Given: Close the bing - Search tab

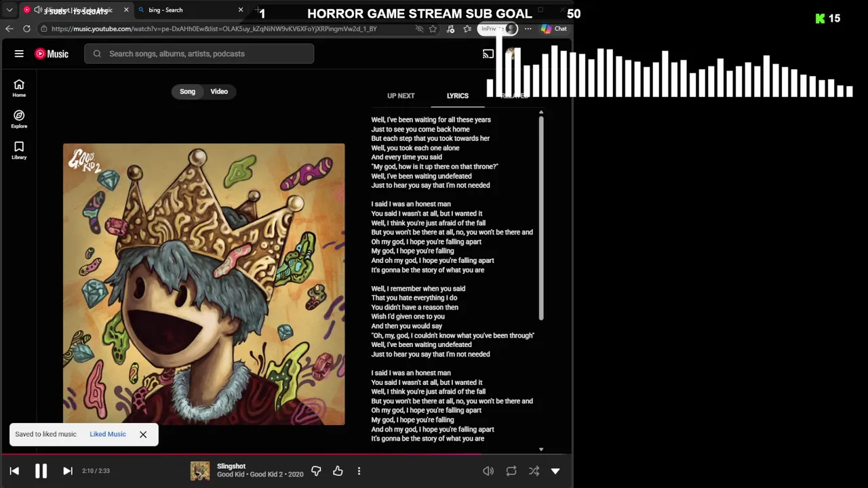Looking at the screenshot, I should [241, 10].
